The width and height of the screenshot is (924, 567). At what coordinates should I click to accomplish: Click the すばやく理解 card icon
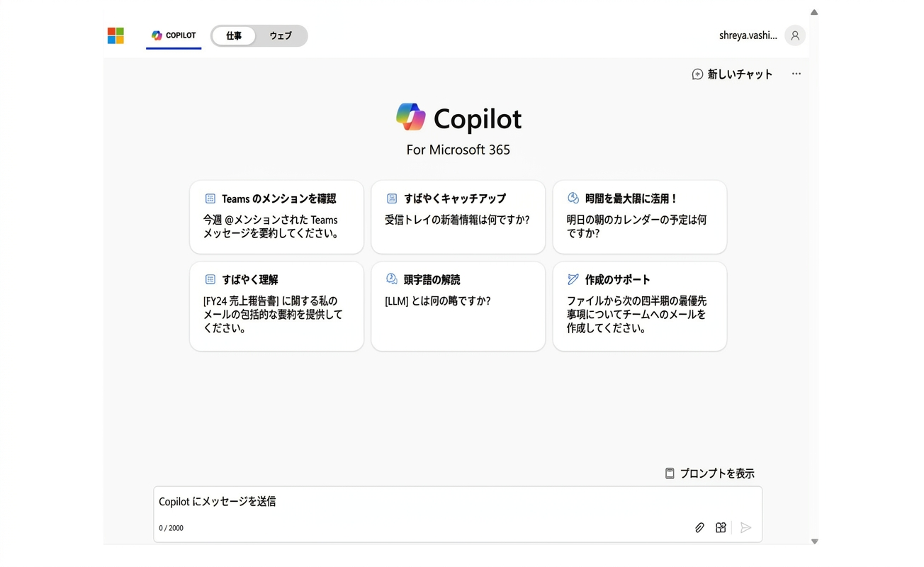tap(210, 279)
